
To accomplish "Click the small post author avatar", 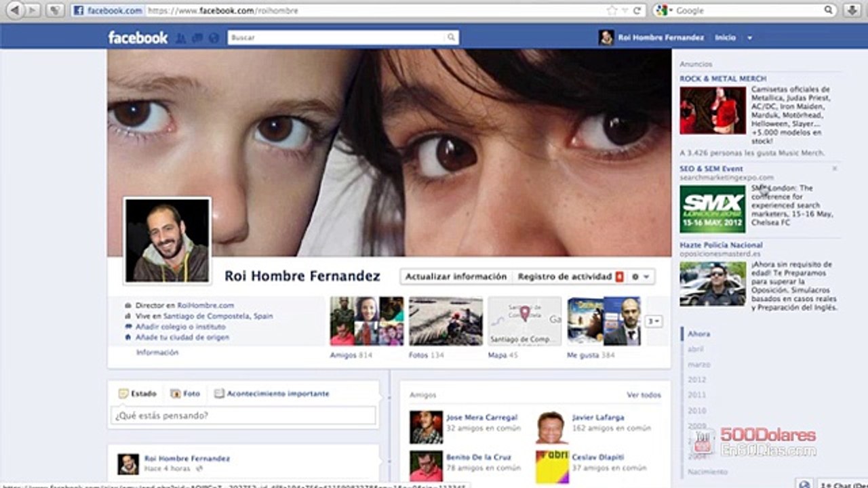I will pos(128,464).
